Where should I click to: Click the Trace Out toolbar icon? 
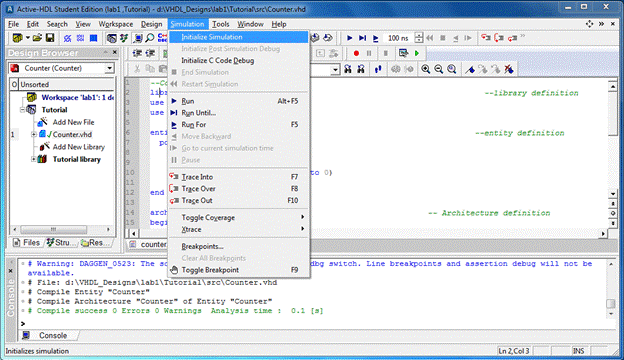pos(512,38)
